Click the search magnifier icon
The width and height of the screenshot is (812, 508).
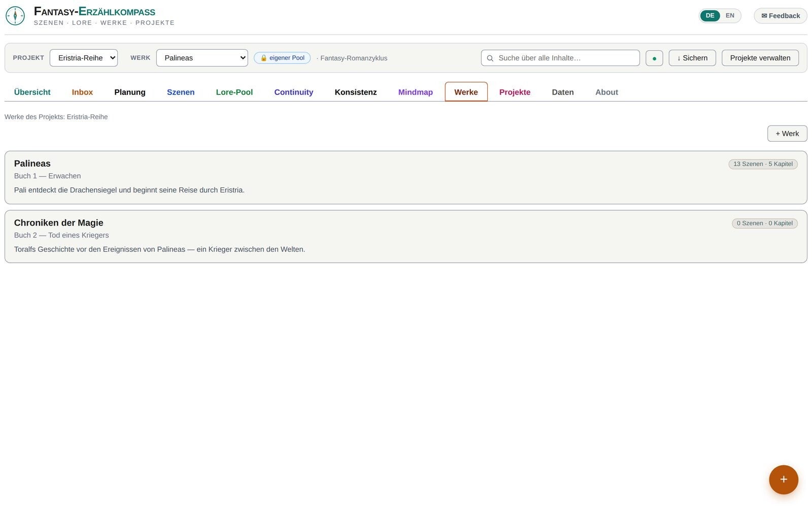click(x=490, y=58)
